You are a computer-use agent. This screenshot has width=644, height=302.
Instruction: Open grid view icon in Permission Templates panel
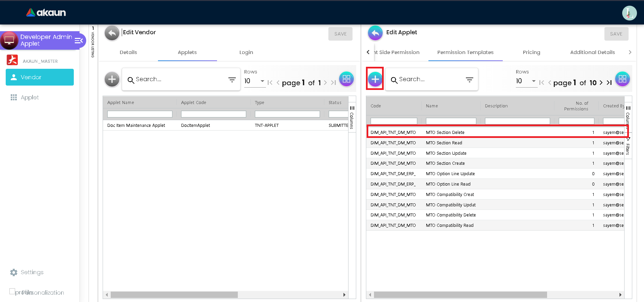click(x=622, y=79)
